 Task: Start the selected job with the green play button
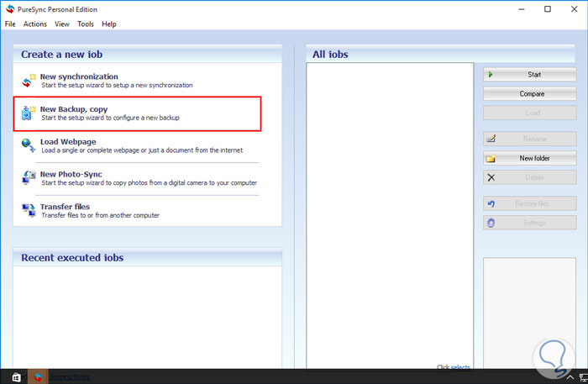(x=529, y=75)
